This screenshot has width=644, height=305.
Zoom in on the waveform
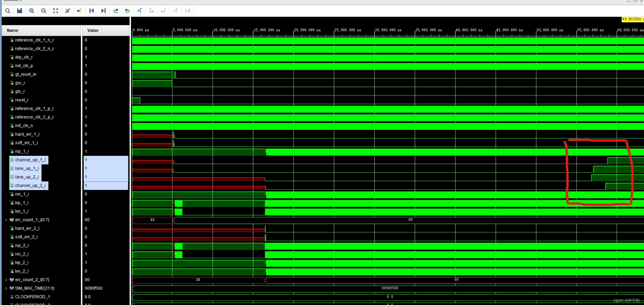point(31,11)
